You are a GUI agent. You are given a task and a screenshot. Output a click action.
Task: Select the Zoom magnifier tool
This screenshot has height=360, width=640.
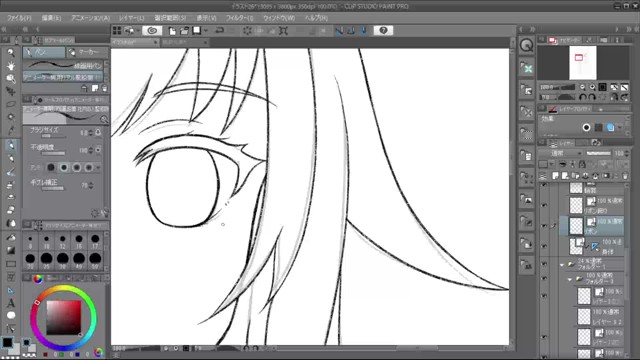pyautogui.click(x=11, y=53)
